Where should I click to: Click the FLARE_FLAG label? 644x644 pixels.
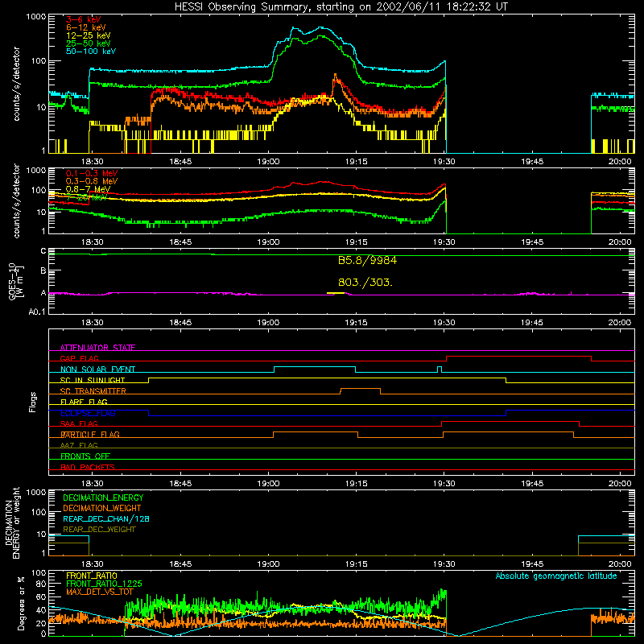click(84, 402)
